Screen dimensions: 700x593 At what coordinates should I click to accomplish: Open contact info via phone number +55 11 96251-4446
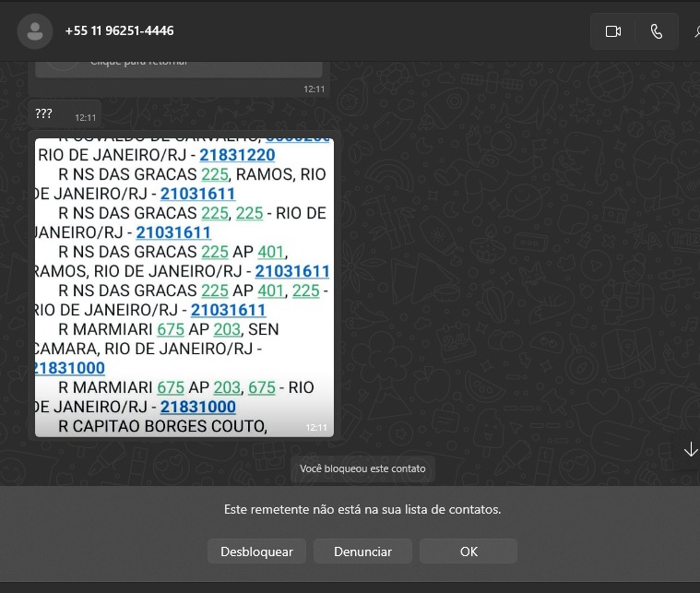point(119,31)
